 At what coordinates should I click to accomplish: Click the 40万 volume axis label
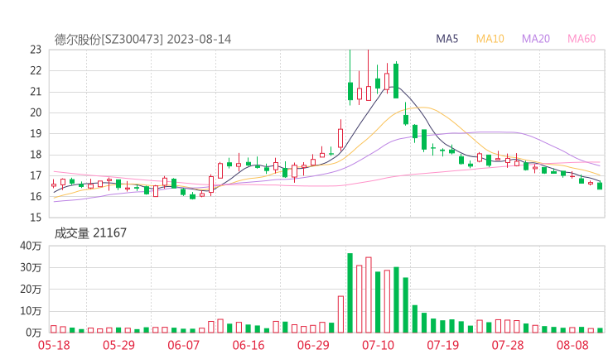coord(31,246)
